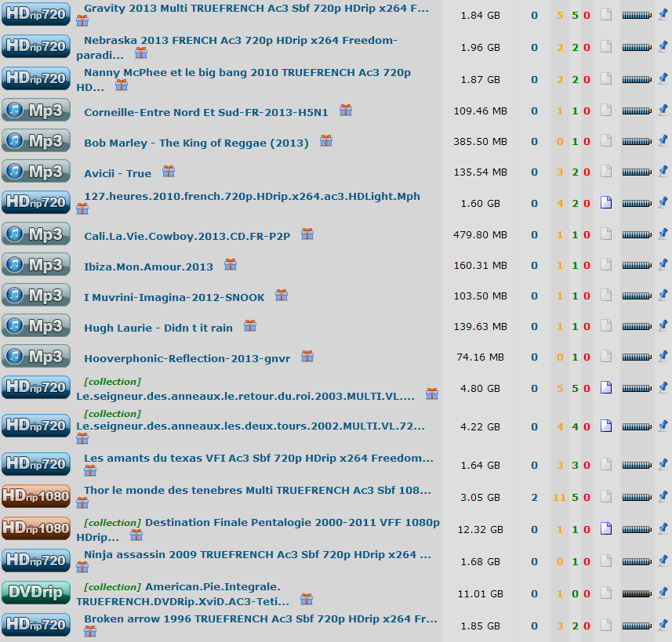Open 127.heures.2010.french.720p torrent link
Screen dimensions: 672x642
coord(252,196)
